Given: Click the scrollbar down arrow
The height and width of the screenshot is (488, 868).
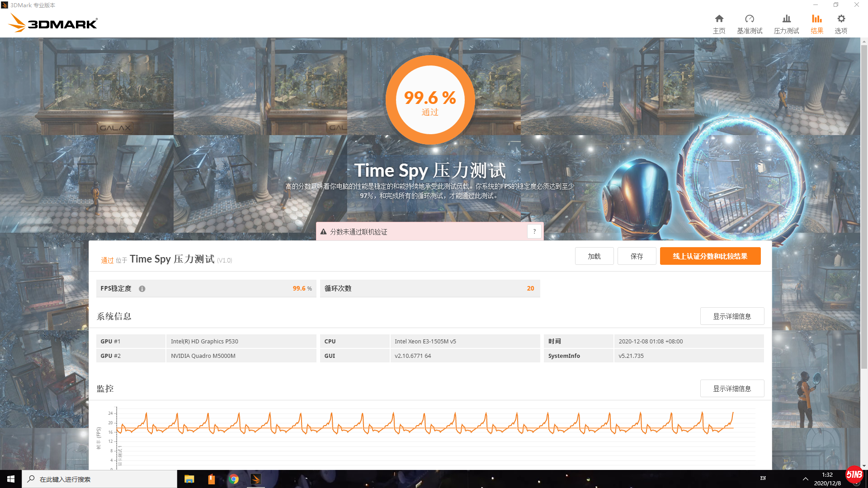Looking at the screenshot, I should [x=864, y=466].
